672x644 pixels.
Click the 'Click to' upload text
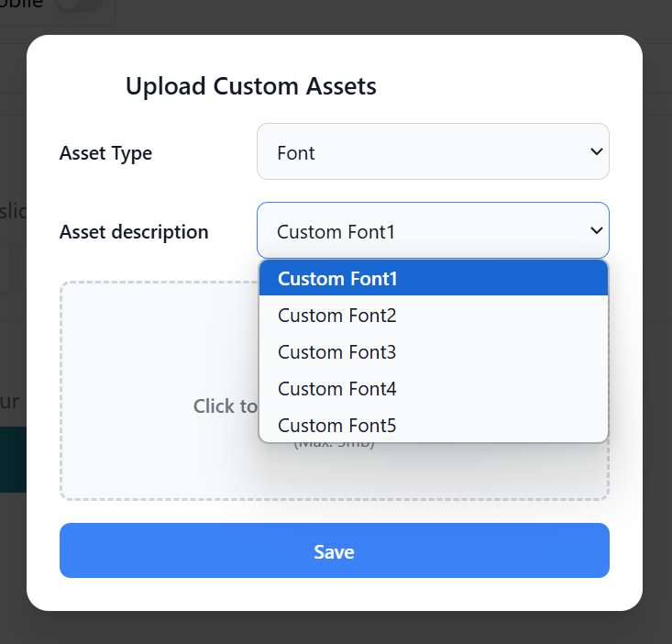pos(225,405)
